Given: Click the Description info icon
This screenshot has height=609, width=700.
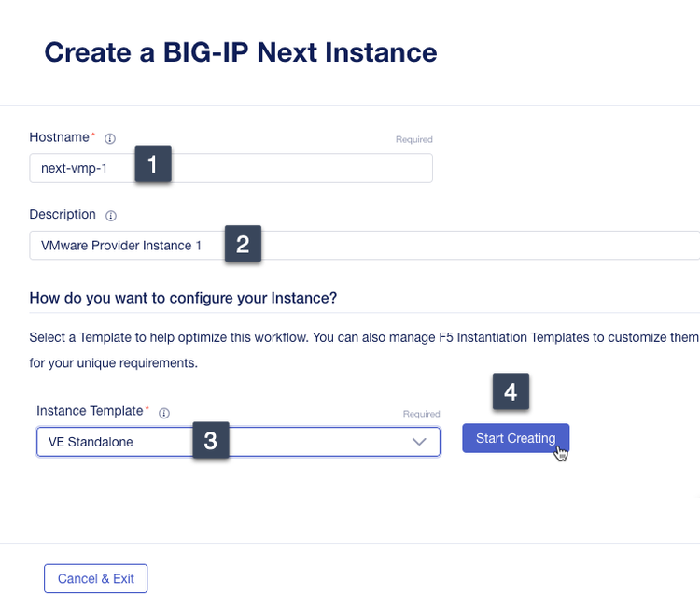Looking at the screenshot, I should point(111,216).
